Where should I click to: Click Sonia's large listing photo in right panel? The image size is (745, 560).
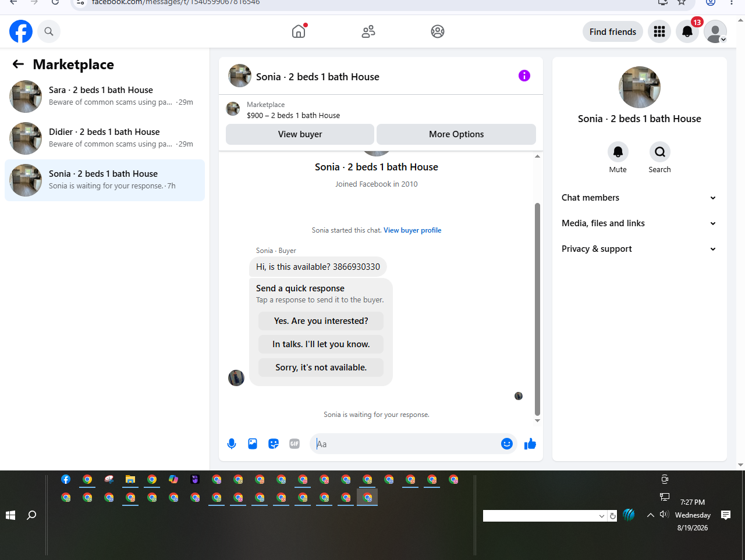tap(640, 87)
